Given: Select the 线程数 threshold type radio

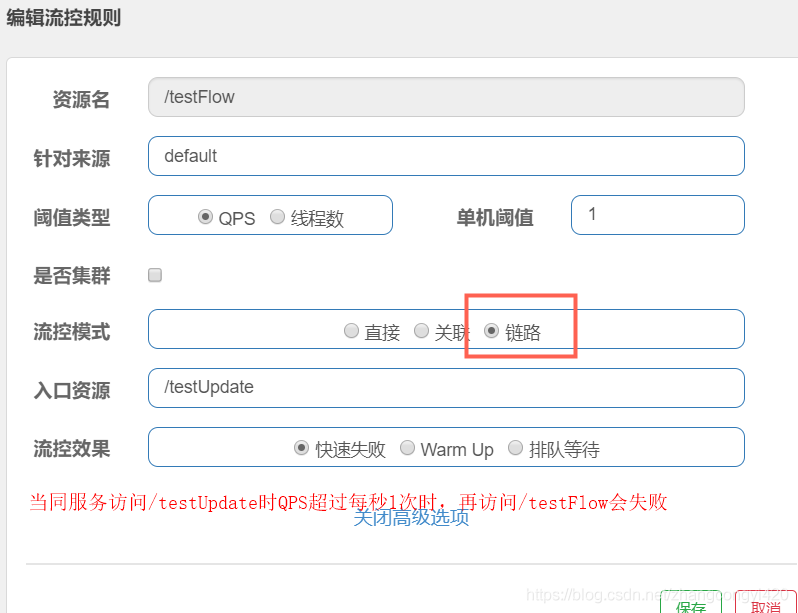Looking at the screenshot, I should coord(277,217).
